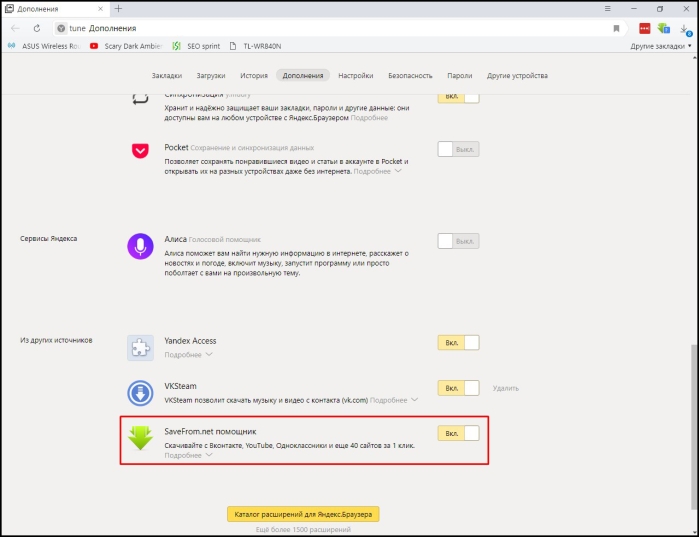Open the browser hamburger menu

[608, 8]
